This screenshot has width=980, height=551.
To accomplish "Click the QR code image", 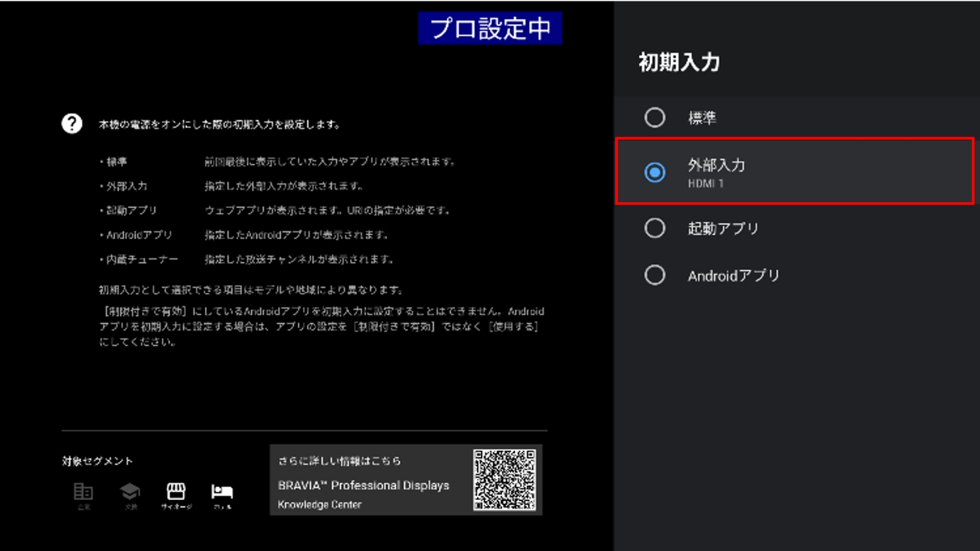I will [504, 480].
